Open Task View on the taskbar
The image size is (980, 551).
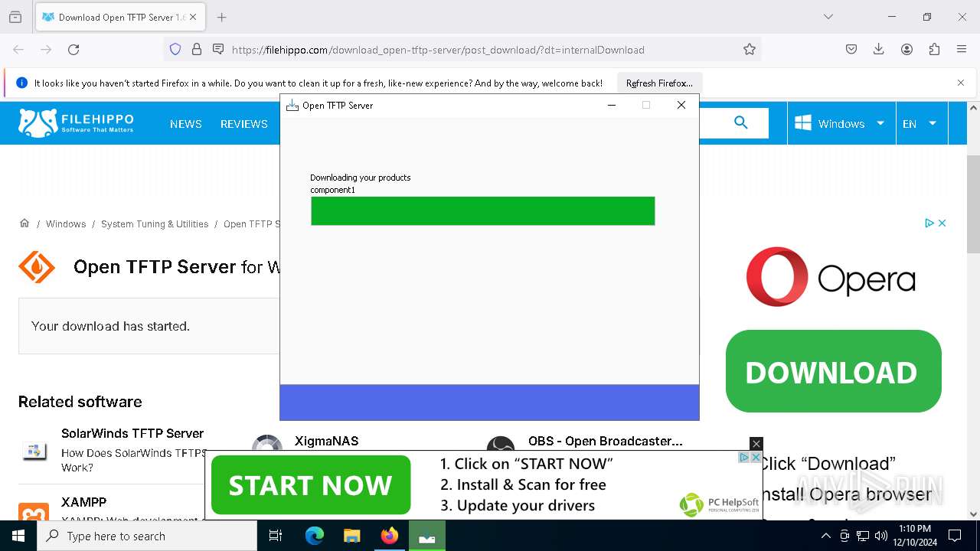276,536
